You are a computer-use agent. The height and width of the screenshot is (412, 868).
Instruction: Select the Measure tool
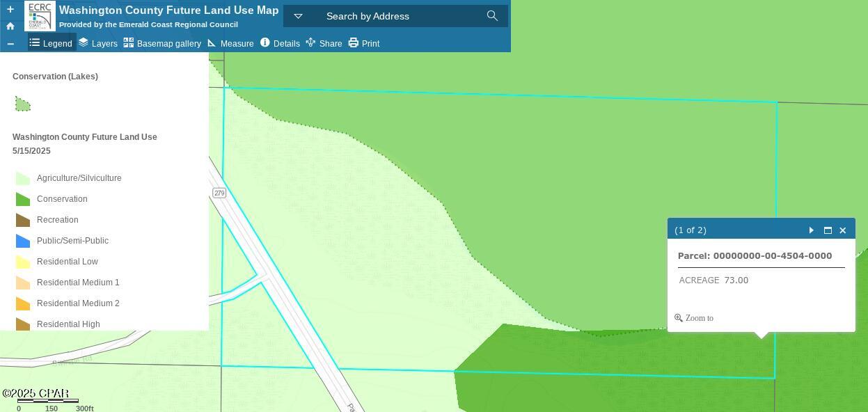tap(231, 43)
